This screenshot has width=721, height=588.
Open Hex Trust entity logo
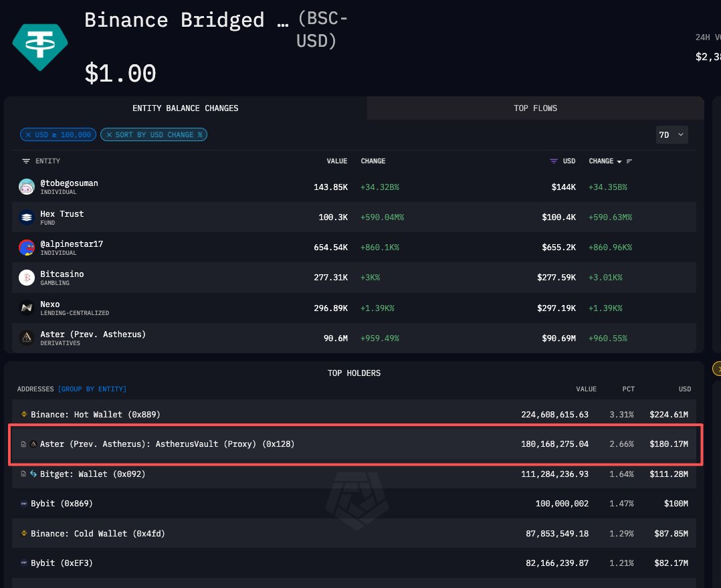(27, 217)
